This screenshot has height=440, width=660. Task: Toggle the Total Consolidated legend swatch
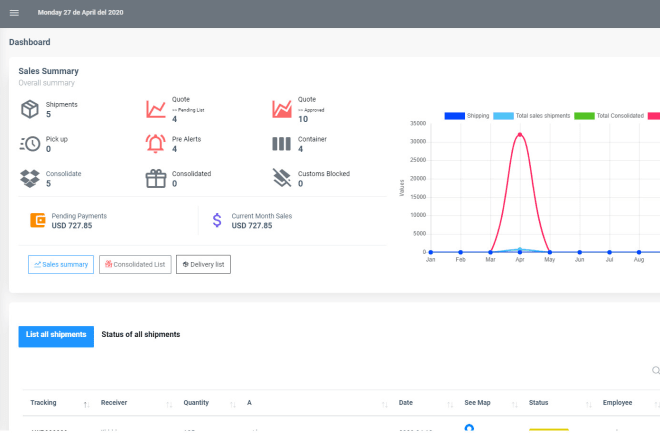click(584, 116)
